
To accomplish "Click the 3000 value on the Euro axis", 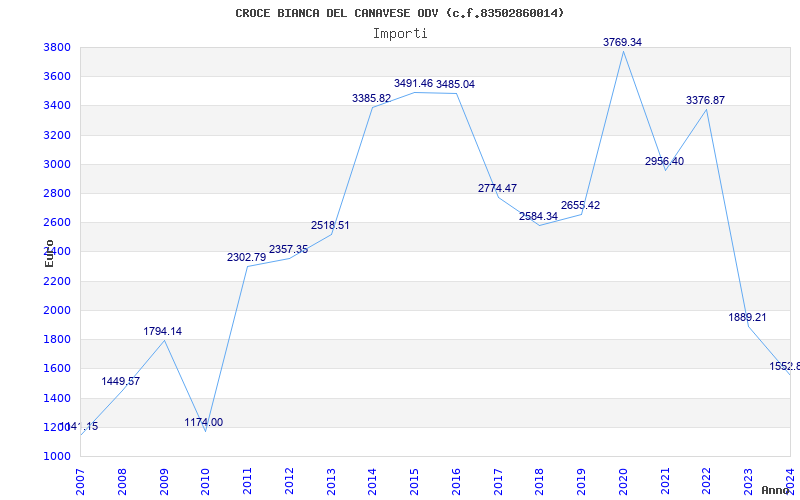I will click(56, 164).
